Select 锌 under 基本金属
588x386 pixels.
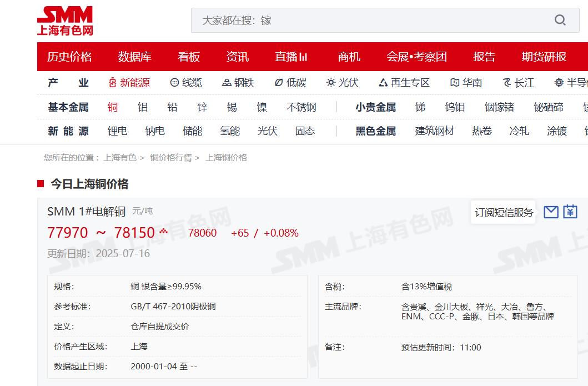pos(202,107)
